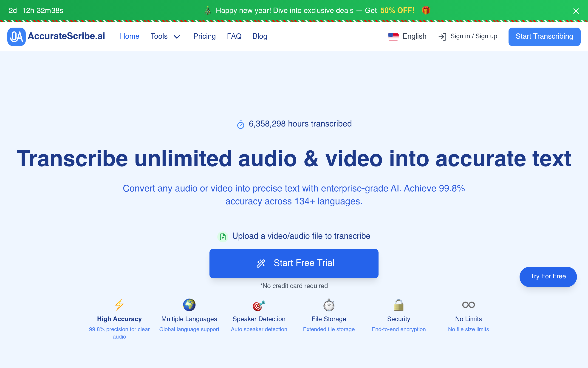588x368 pixels.
Task: Click the Multiple Languages feature title
Action: pos(189,319)
